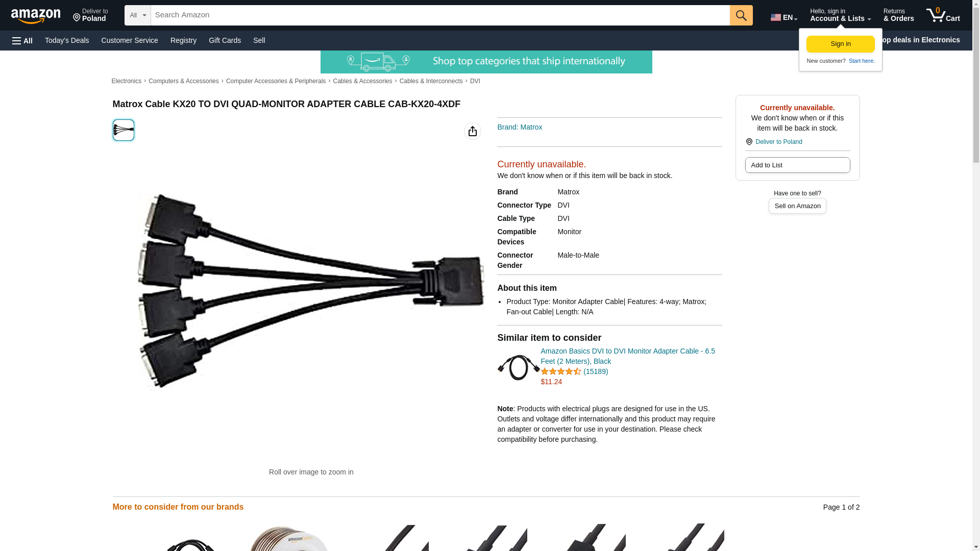Click the Gift Cards menu item
The height and width of the screenshot is (551, 980).
[225, 40]
